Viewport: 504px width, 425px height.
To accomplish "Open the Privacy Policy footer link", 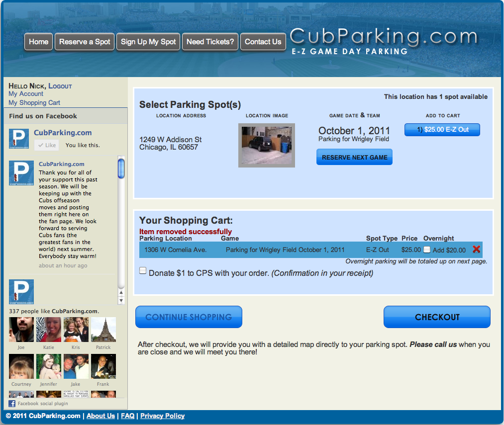I will (162, 416).
